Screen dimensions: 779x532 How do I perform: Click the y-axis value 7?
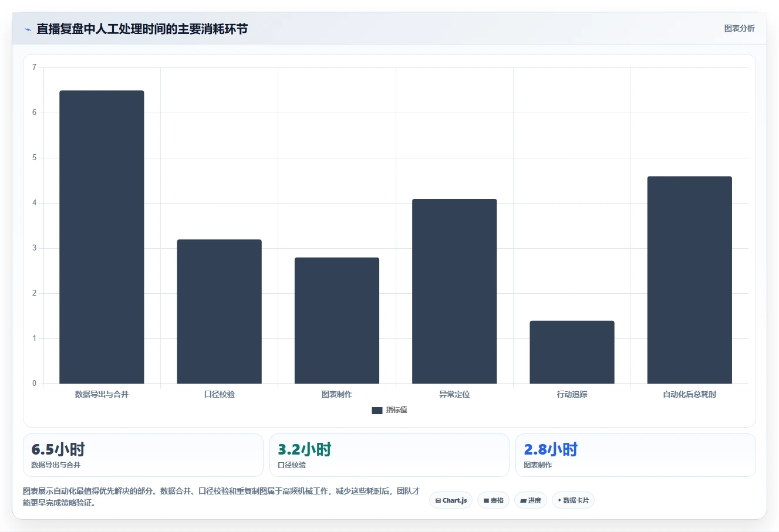pyautogui.click(x=34, y=67)
